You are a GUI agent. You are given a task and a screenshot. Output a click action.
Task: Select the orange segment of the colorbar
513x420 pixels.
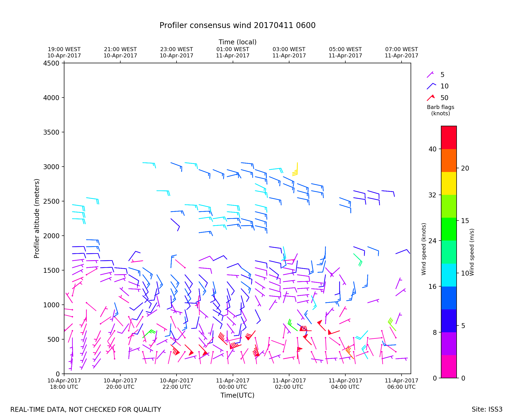[x=449, y=160]
